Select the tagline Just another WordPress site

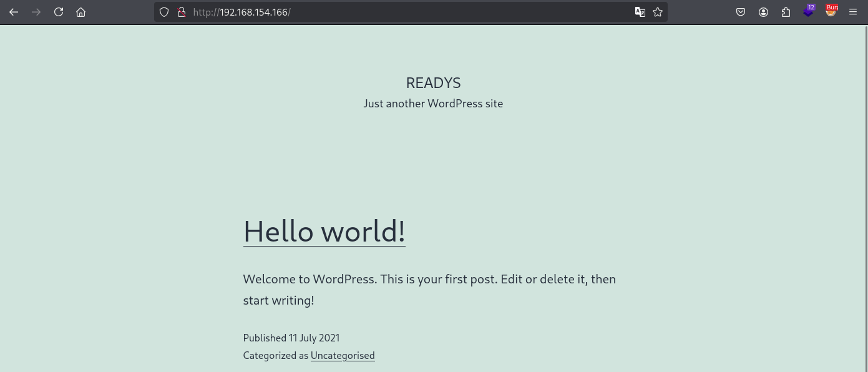coord(433,104)
